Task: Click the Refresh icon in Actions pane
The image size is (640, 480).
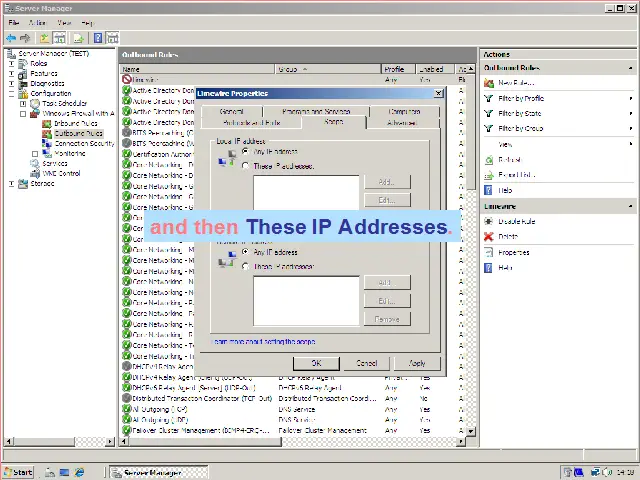Action: click(x=489, y=160)
